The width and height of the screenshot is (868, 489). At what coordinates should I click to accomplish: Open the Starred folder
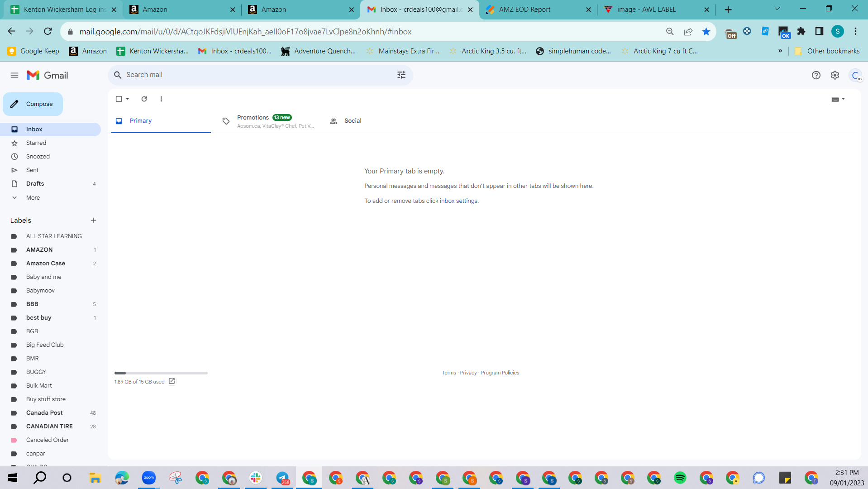50,143
